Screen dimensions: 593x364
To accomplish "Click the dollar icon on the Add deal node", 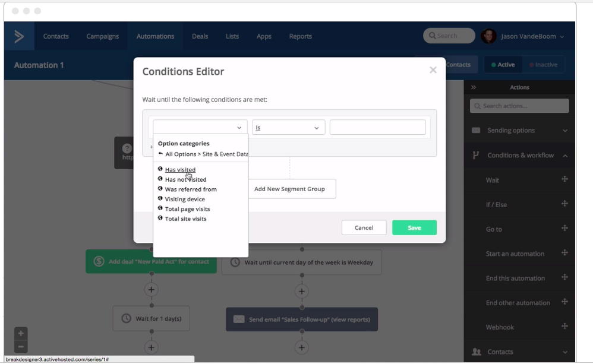I will (x=98, y=261).
